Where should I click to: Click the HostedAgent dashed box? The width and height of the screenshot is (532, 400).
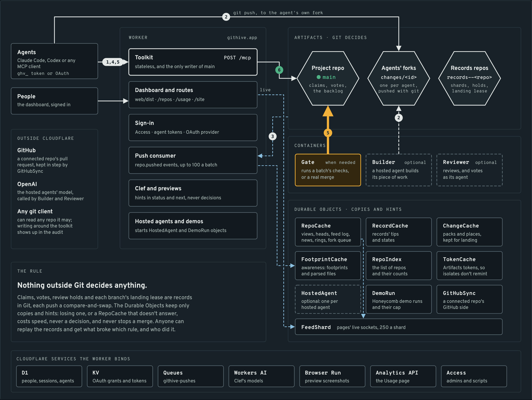coord(328,299)
